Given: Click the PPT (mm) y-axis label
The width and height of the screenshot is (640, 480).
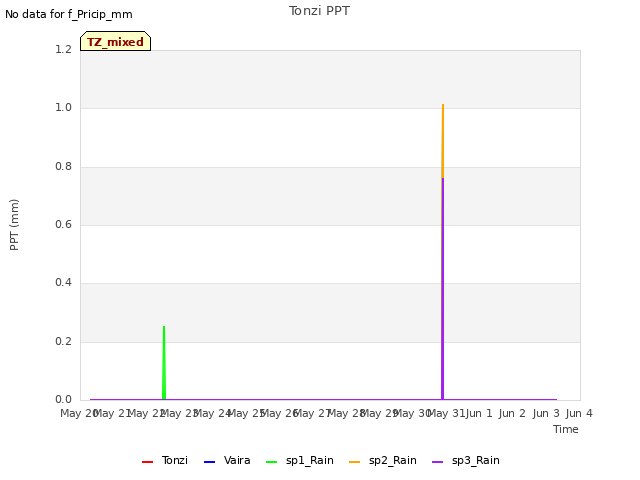Looking at the screenshot, I should 14,224.
